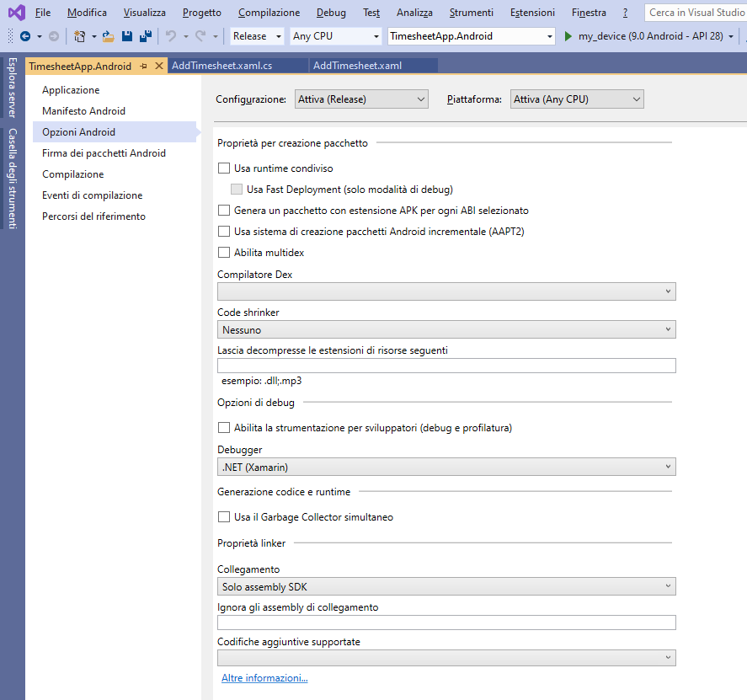Open the Any CPU solution platform dropdown
747x700 pixels.
point(336,36)
